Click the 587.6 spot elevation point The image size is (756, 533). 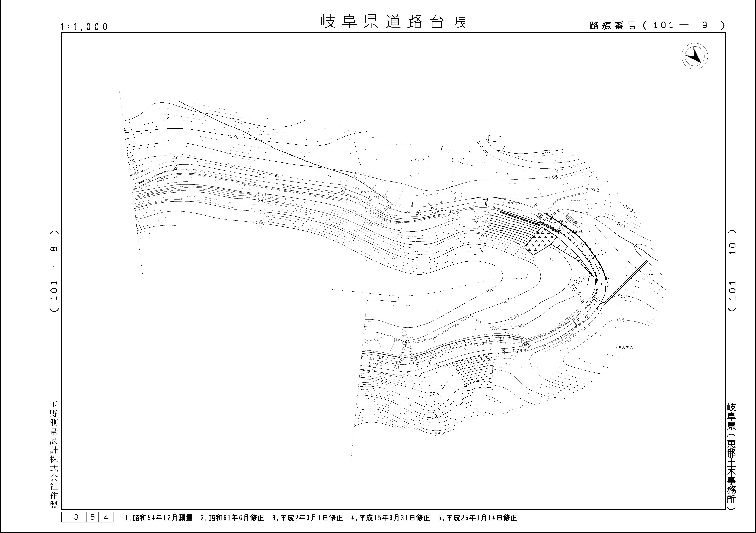[x=625, y=348]
